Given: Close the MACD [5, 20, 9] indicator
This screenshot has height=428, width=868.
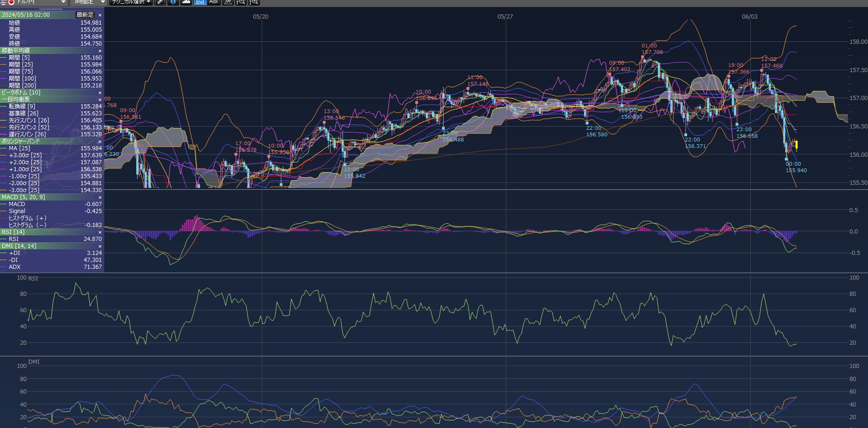Looking at the screenshot, I should 100,197.
